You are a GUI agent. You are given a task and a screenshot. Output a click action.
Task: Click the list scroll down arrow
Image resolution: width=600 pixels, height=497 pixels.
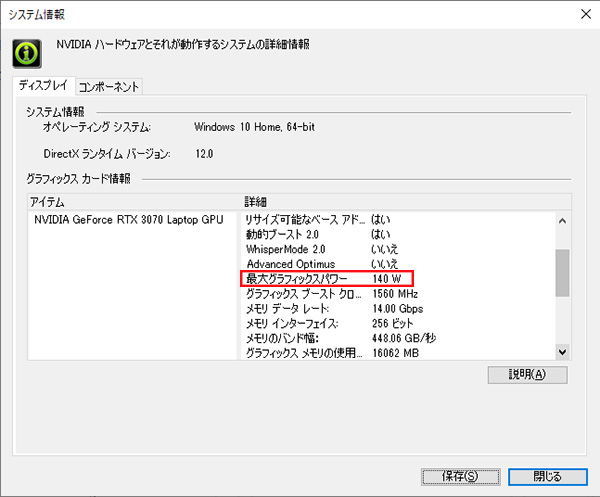(562, 352)
